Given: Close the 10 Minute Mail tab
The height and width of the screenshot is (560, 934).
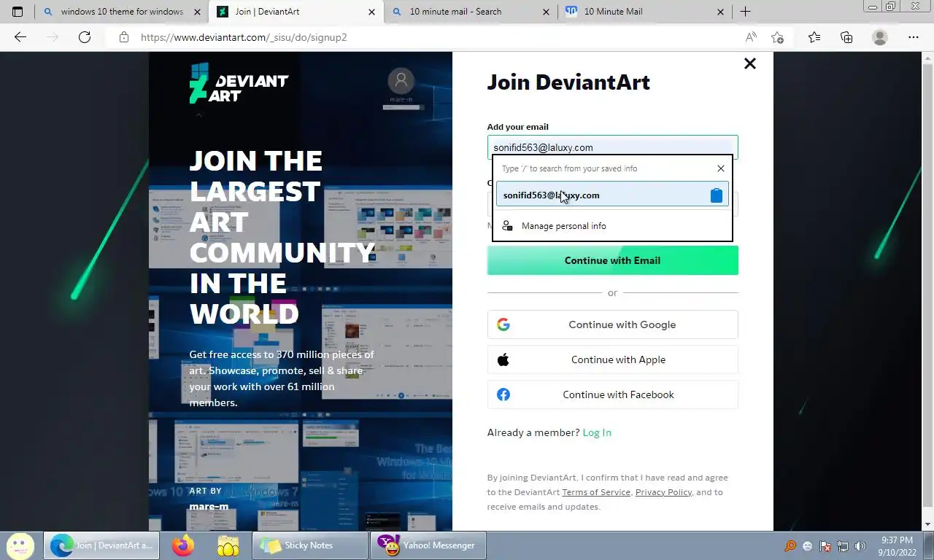Looking at the screenshot, I should (x=721, y=12).
